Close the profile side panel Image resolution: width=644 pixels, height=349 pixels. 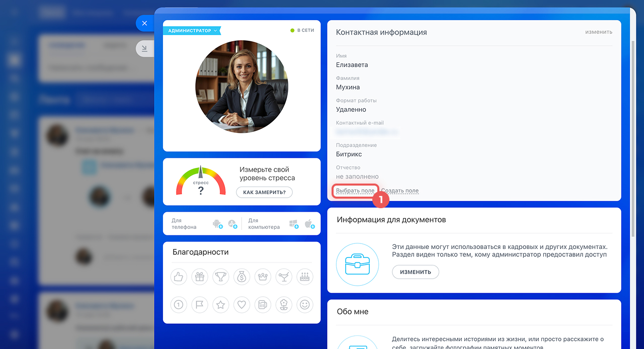point(144,23)
